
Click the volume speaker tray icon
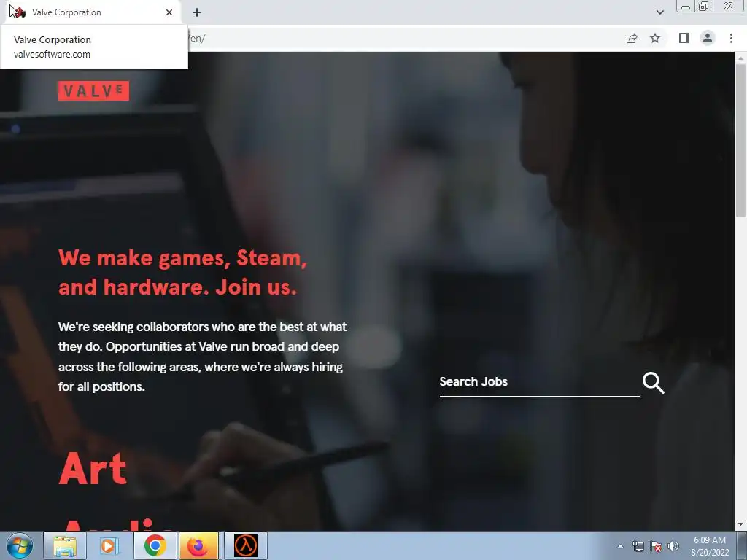(x=673, y=546)
